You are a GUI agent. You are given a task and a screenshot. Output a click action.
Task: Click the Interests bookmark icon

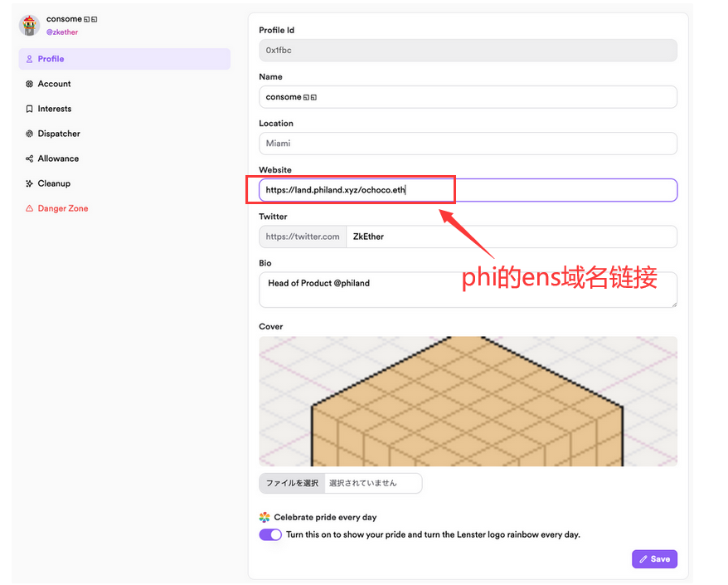click(30, 109)
